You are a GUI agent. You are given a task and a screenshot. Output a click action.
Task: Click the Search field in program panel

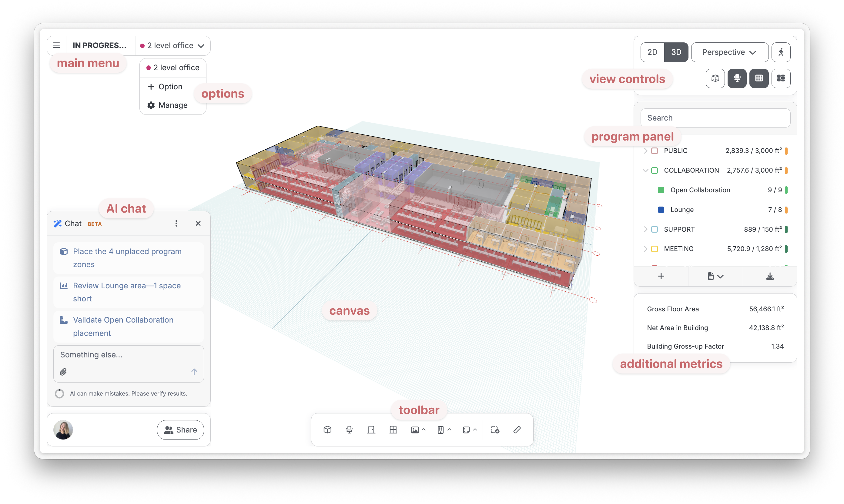[715, 118]
